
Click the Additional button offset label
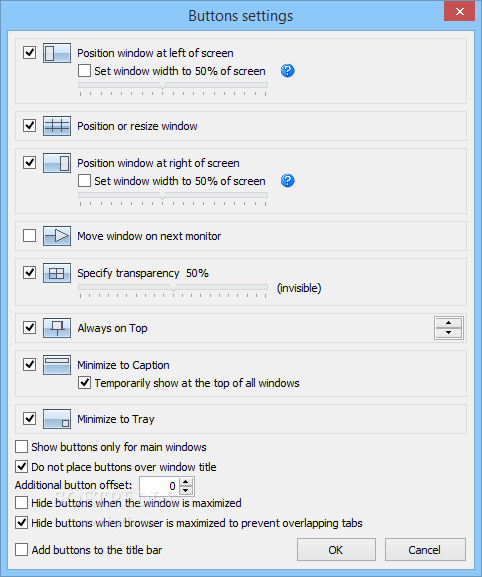pyautogui.click(x=73, y=485)
